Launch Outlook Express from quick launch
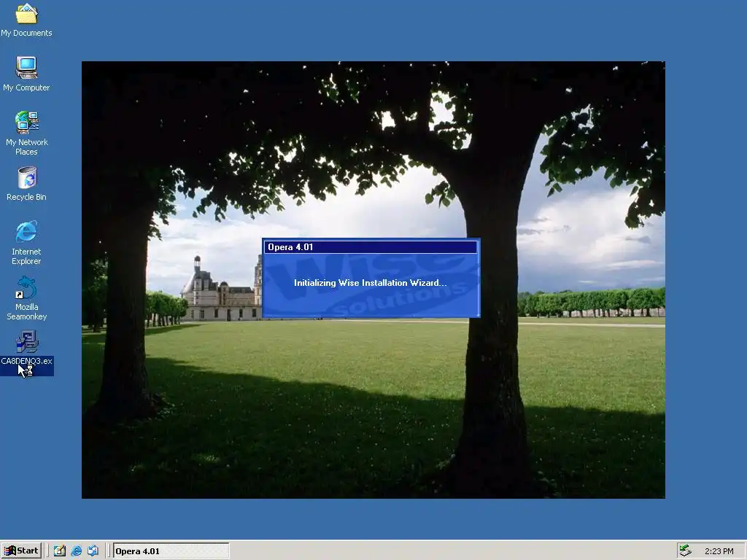This screenshot has height=560, width=747. pyautogui.click(x=93, y=551)
